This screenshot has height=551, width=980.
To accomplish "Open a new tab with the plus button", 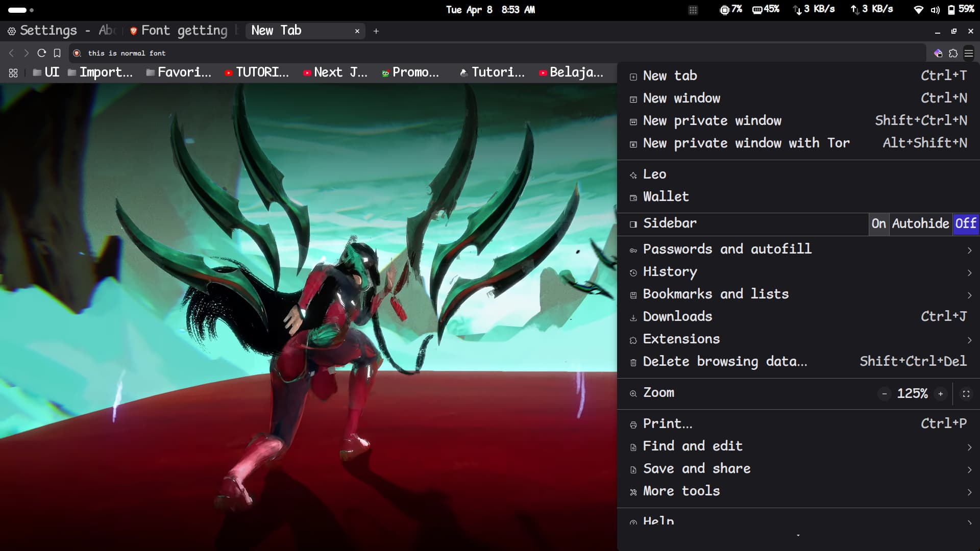I will click(x=376, y=31).
